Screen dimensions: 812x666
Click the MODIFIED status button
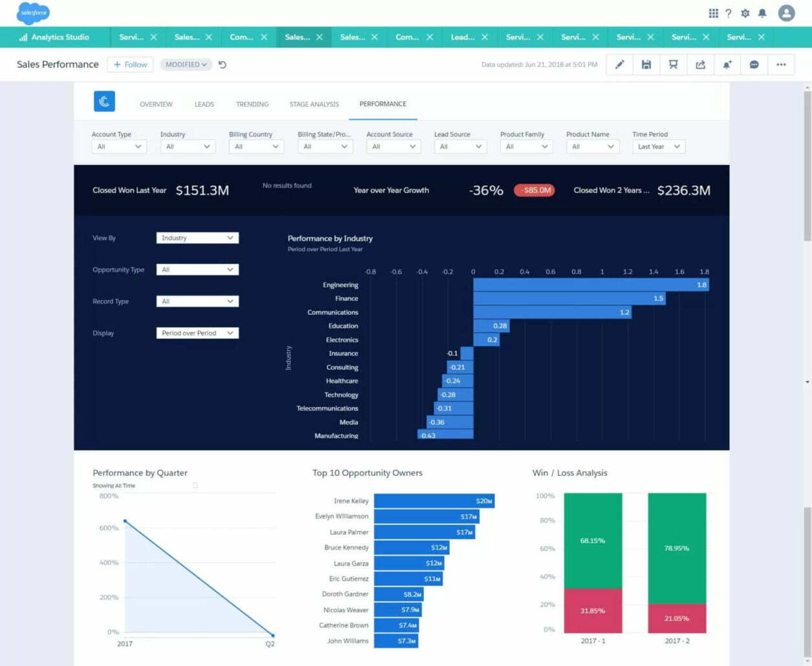click(185, 65)
